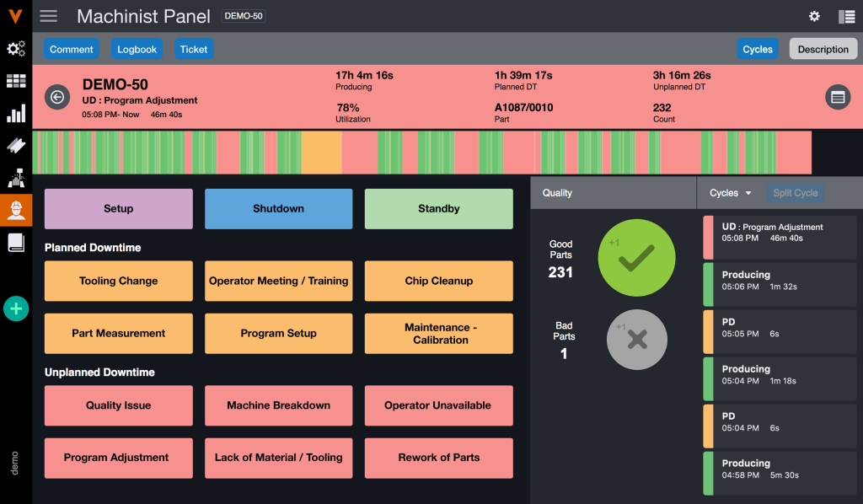863x504 pixels.
Task: Open the book icon in sidebar
Action: pyautogui.click(x=15, y=243)
